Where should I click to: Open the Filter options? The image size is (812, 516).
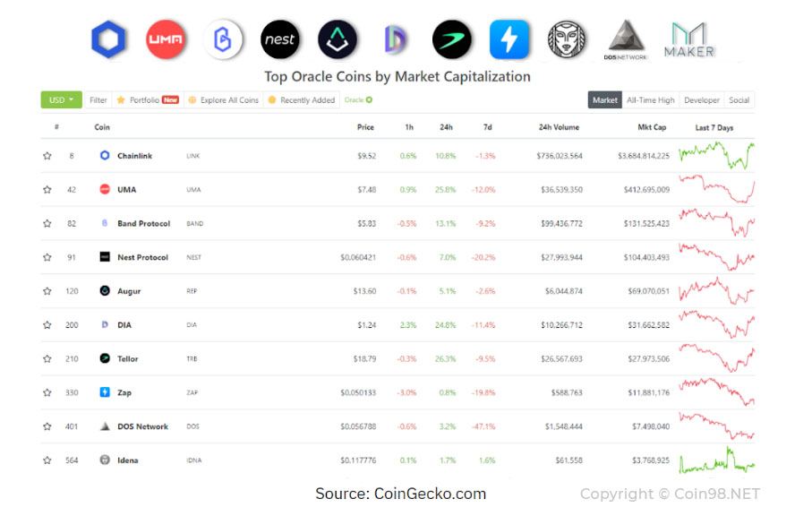tap(98, 100)
